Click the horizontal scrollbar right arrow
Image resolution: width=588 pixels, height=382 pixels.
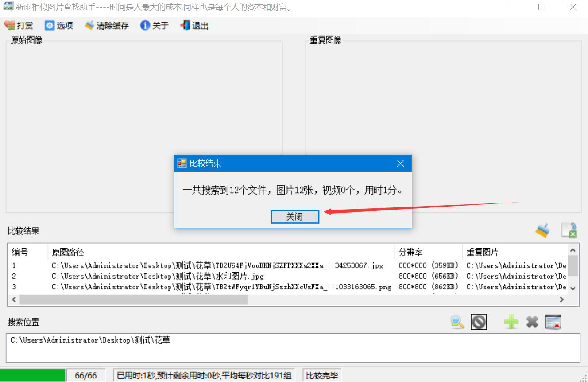pos(562,300)
